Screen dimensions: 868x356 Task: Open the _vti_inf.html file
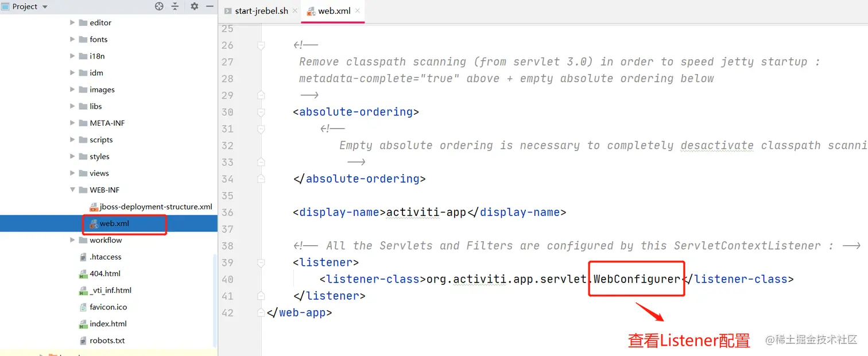[110, 290]
